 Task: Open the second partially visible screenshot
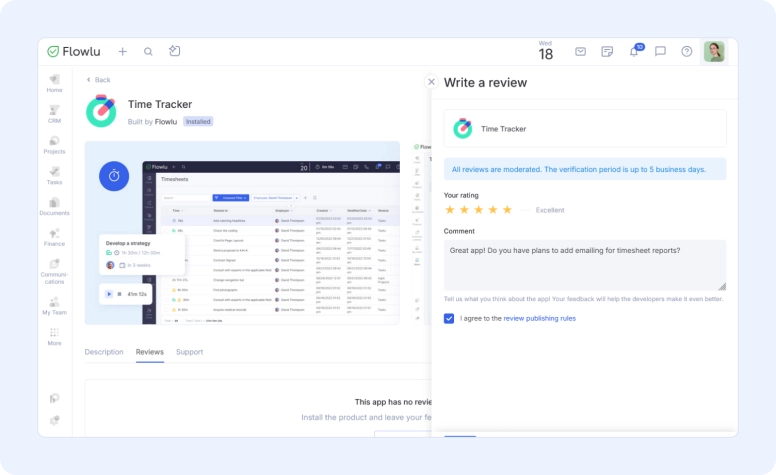tap(422, 233)
